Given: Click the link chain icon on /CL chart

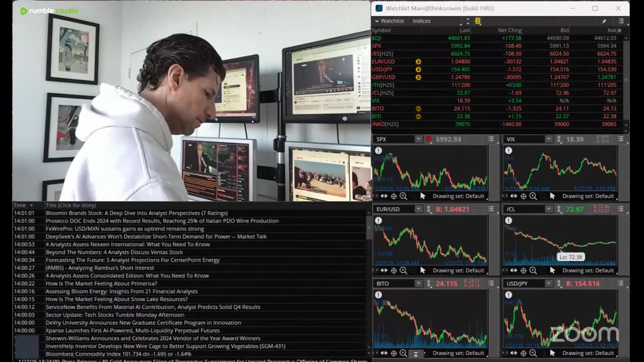Looking at the screenshot, I should (559, 209).
